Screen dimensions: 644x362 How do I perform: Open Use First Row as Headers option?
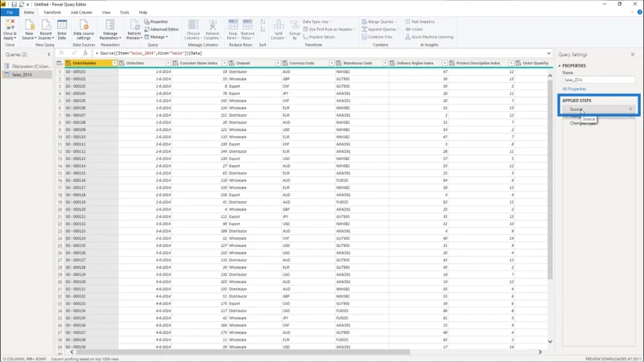329,29
